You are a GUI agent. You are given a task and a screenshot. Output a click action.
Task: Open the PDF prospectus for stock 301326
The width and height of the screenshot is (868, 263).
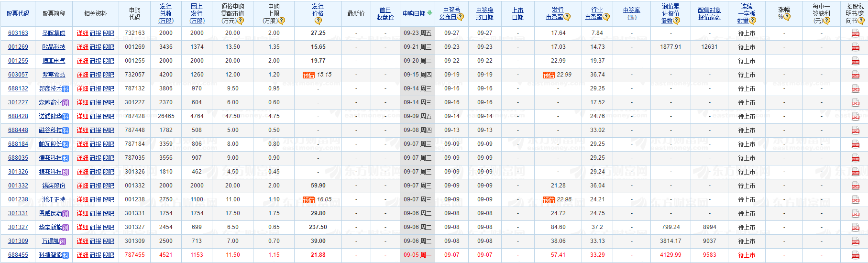point(855,173)
